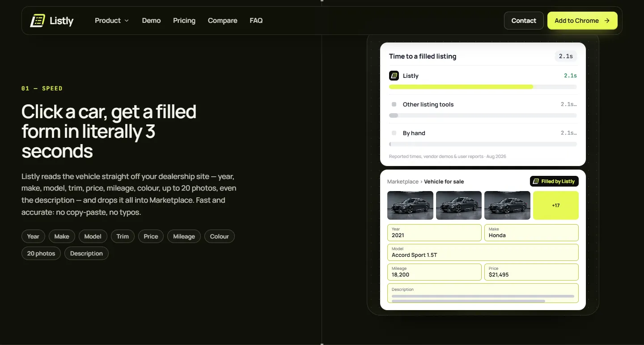
Task: Click the 2.1s badge in card header
Action: [x=566, y=56]
